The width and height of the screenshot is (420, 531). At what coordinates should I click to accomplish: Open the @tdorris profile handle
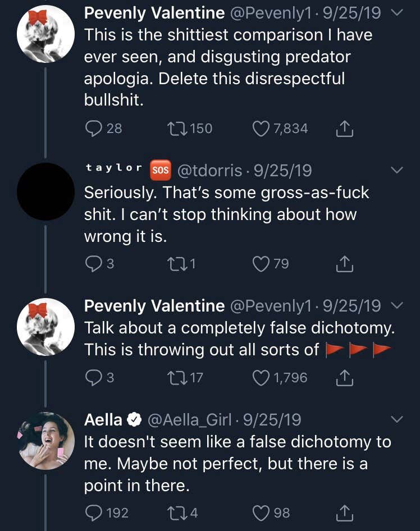[x=210, y=170]
